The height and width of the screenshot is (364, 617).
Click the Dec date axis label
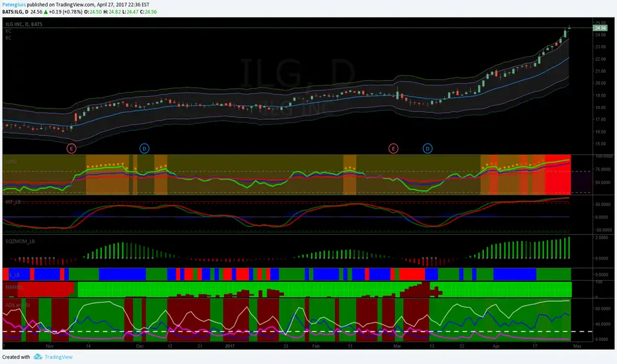tap(140, 346)
